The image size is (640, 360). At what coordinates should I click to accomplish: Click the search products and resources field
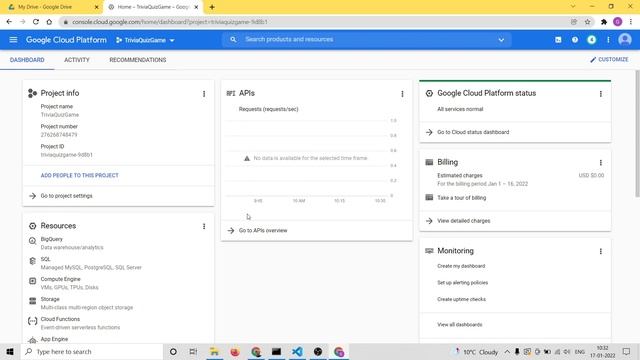[367, 40]
